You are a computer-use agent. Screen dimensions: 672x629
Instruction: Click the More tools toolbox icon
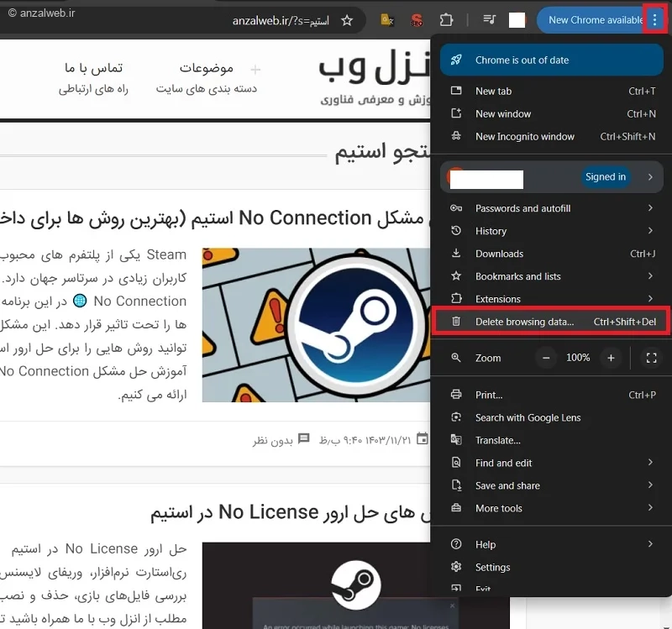(x=456, y=508)
